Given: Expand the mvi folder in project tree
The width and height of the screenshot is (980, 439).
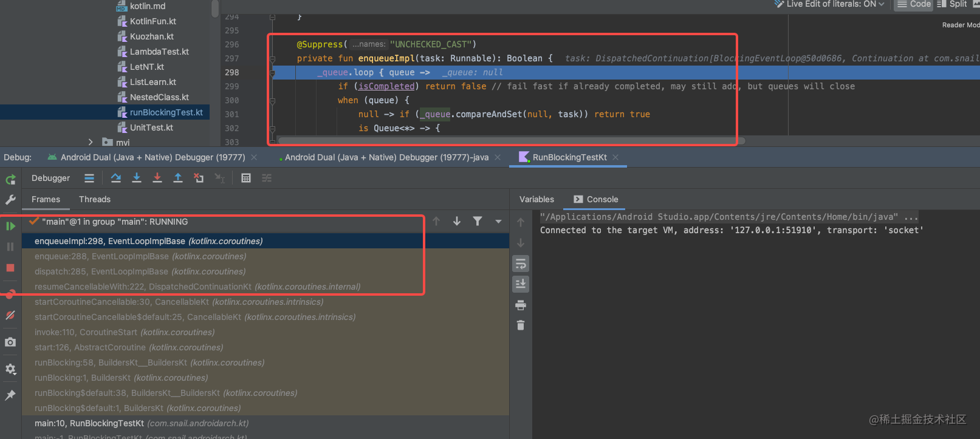Looking at the screenshot, I should (91, 142).
